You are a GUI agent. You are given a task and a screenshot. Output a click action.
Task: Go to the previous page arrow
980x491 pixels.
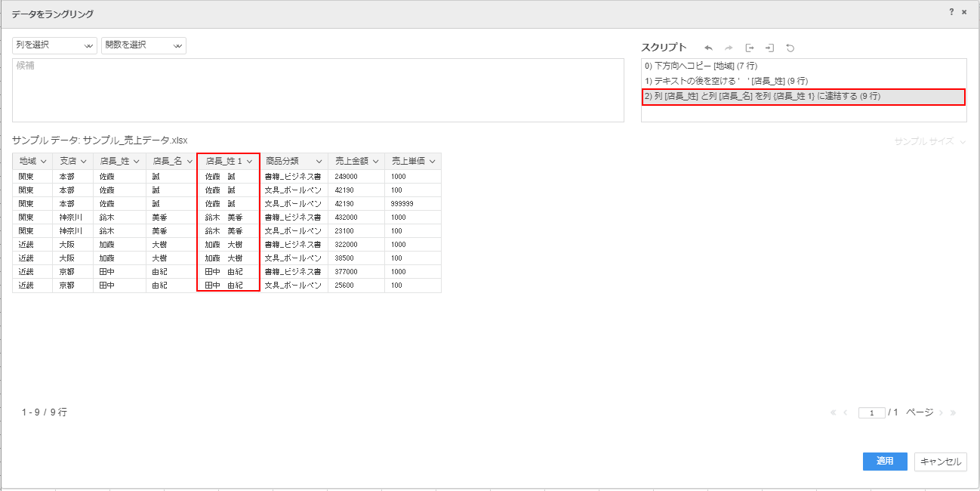pos(846,412)
